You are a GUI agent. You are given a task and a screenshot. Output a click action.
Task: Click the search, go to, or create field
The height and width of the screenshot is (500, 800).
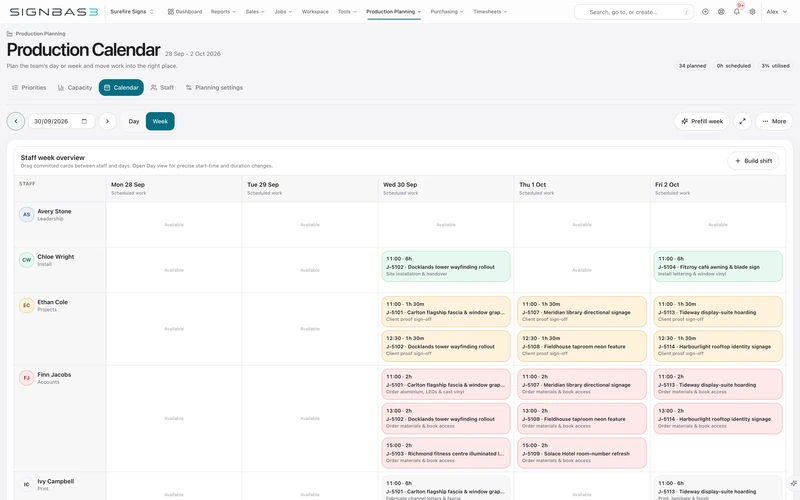(634, 12)
